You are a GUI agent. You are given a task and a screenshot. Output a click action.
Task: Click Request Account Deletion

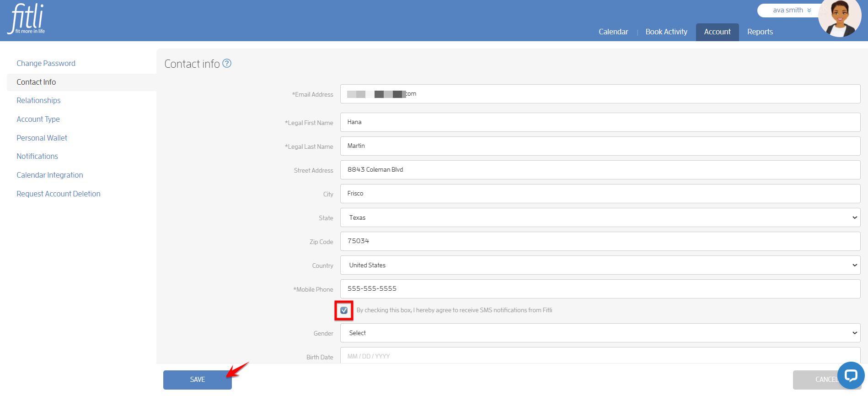point(59,194)
